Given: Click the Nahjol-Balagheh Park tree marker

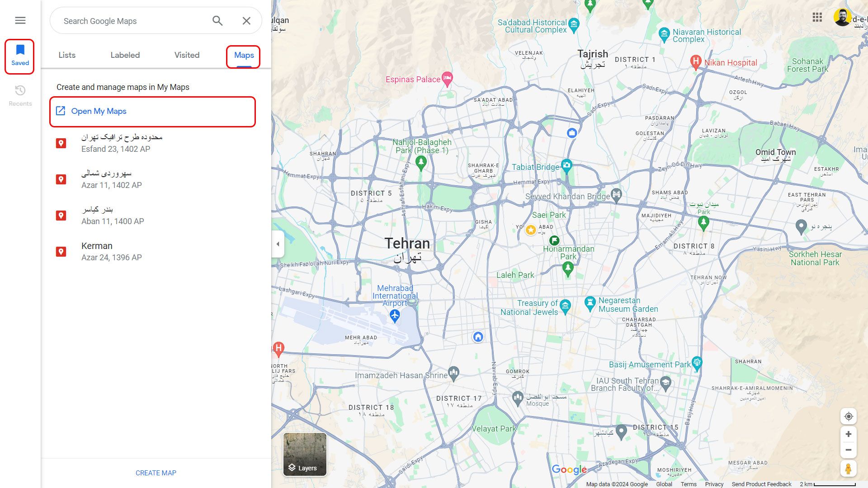Looking at the screenshot, I should [421, 163].
